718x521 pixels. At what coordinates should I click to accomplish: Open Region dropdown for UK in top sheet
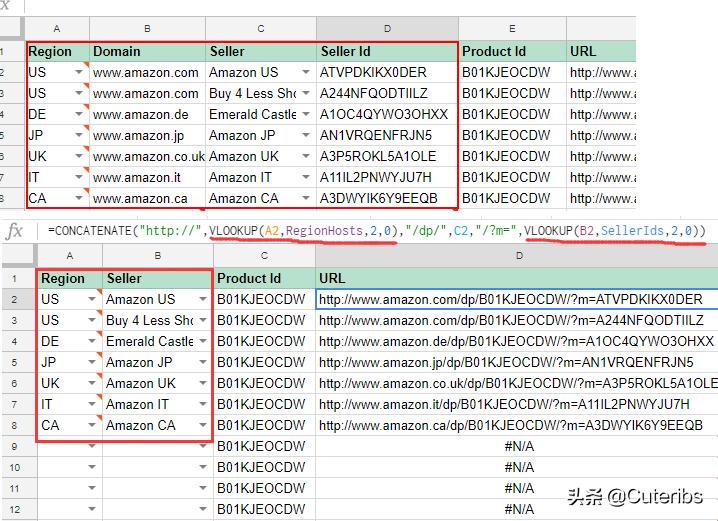pos(79,156)
